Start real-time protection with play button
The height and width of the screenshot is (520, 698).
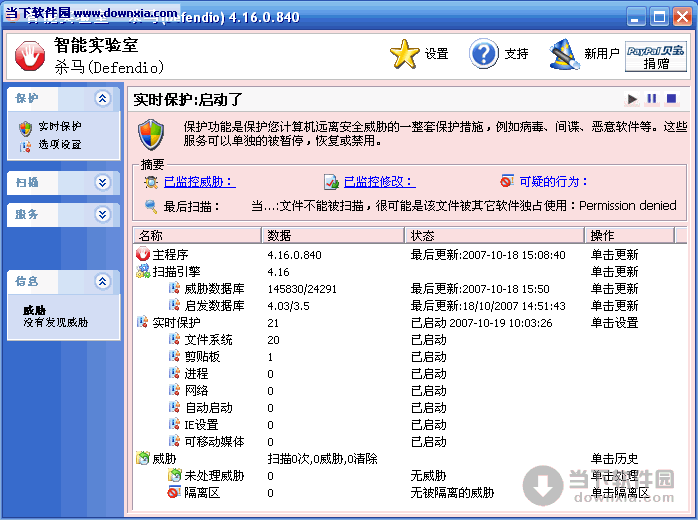(632, 98)
